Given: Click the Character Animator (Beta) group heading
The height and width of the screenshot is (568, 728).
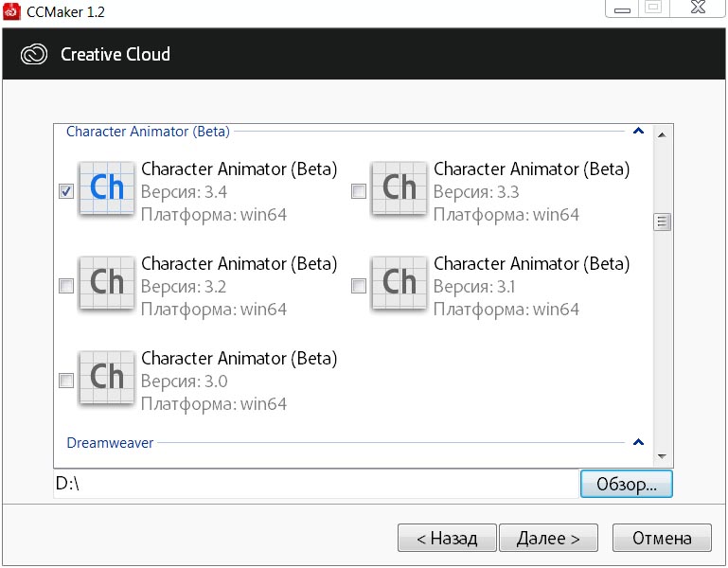Looking at the screenshot, I should [148, 132].
